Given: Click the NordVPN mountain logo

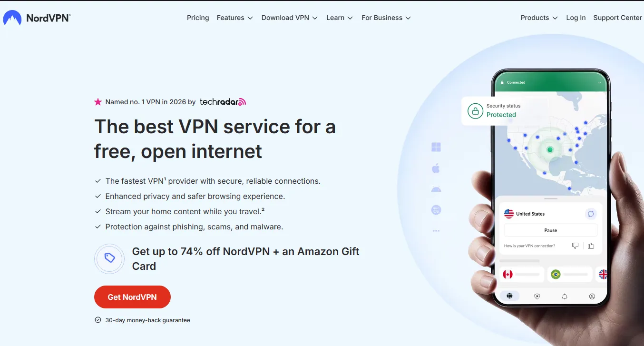Looking at the screenshot, I should [12, 18].
